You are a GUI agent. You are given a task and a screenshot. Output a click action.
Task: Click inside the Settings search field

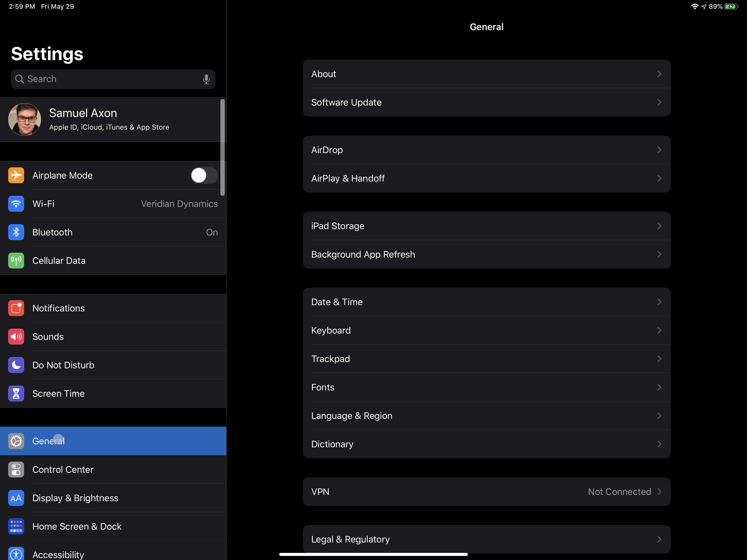pos(101,79)
